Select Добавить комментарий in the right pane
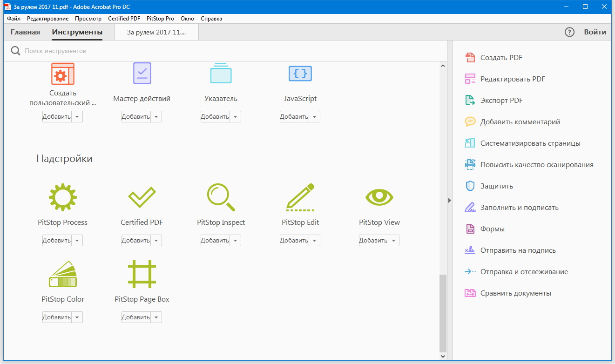Image resolution: width=615 pixels, height=364 pixels. coord(512,122)
